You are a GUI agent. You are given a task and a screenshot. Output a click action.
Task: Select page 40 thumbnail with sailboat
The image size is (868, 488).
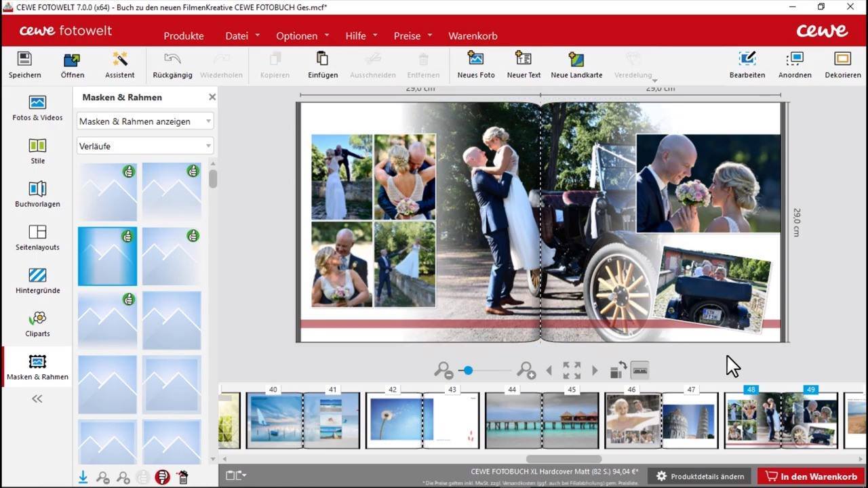274,420
